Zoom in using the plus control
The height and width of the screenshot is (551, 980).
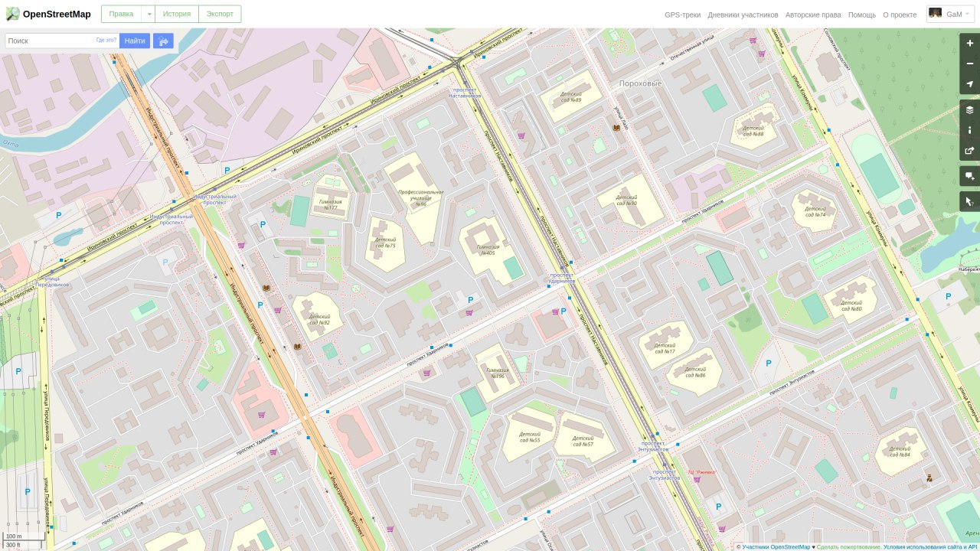[x=969, y=44]
